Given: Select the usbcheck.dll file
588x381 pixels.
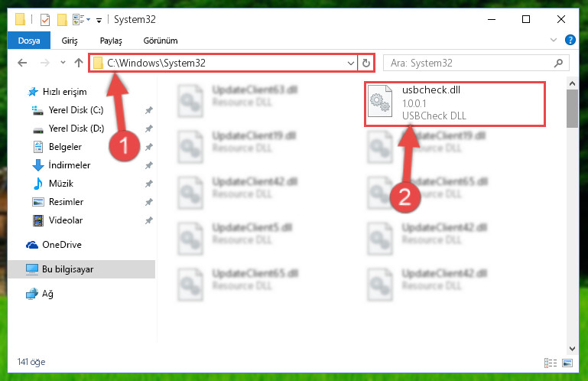Looking at the screenshot, I should point(454,103).
